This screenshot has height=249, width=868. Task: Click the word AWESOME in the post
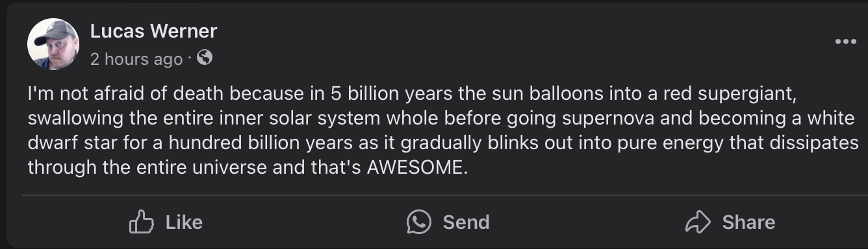[416, 168]
